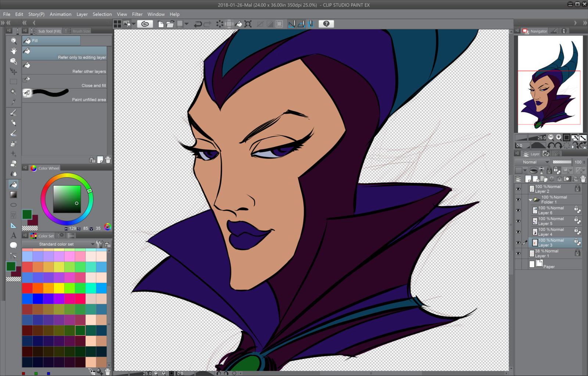This screenshot has width=588, height=376.
Task: Adjust the layer opacity slider
Action: click(x=562, y=162)
